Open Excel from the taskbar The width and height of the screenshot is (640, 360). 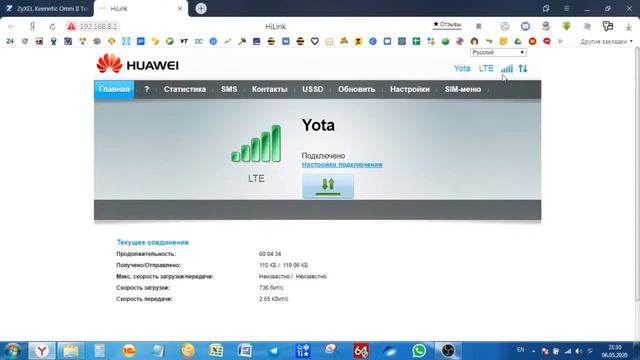(216, 351)
